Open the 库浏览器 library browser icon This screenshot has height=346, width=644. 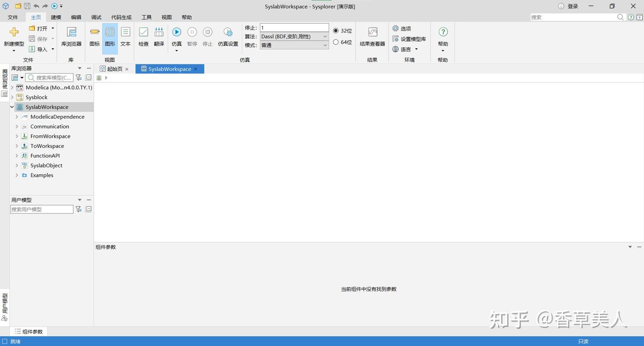[71, 32]
